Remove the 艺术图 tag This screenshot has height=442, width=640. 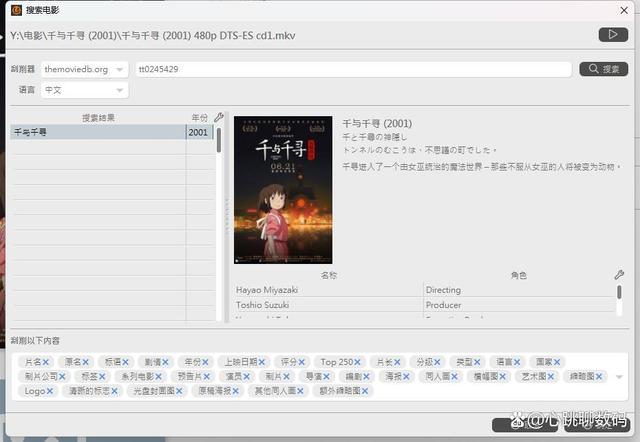(551, 377)
